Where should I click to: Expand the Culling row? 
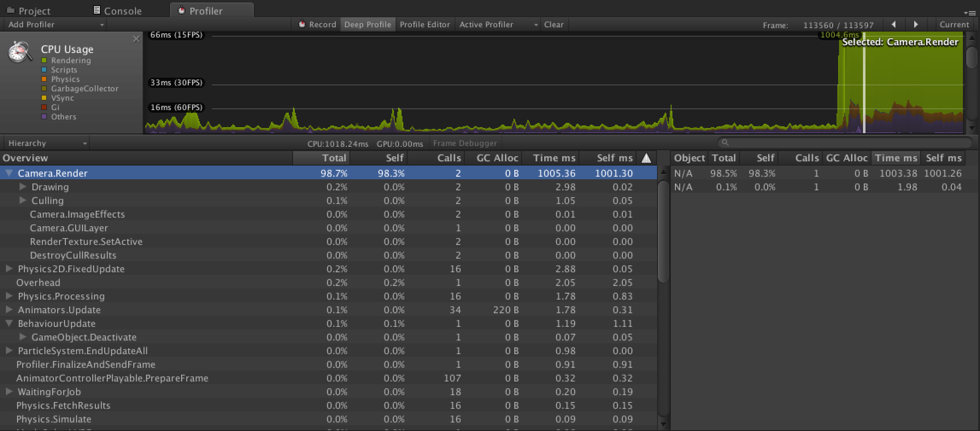pyautogui.click(x=23, y=200)
